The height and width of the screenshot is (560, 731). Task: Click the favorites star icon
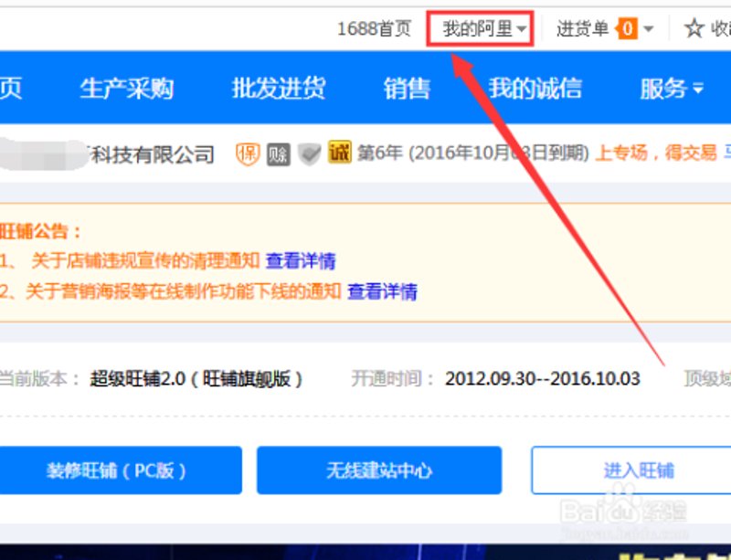pyautogui.click(x=694, y=29)
